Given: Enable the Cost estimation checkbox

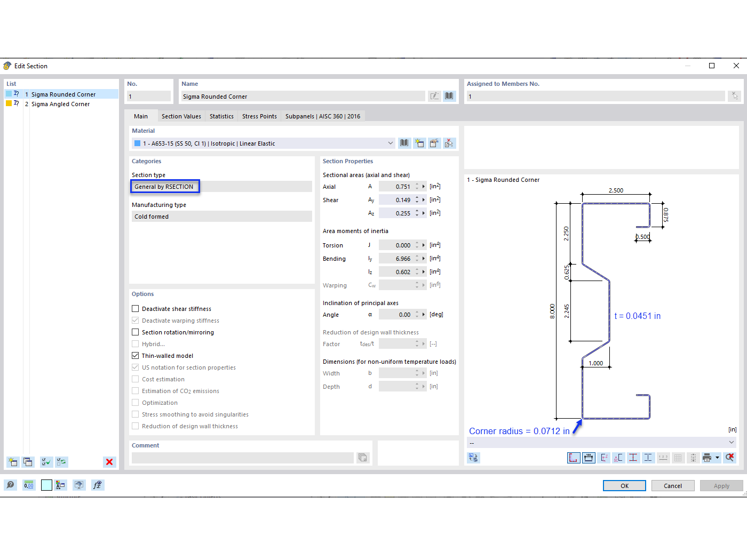Looking at the screenshot, I should click(135, 379).
